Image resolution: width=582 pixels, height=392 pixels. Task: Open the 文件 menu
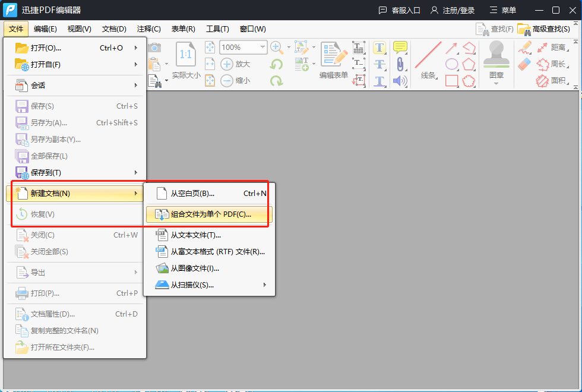click(16, 29)
